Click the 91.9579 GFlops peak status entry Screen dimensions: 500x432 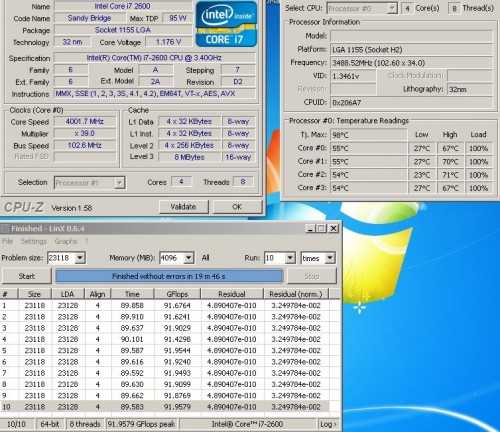click(142, 424)
